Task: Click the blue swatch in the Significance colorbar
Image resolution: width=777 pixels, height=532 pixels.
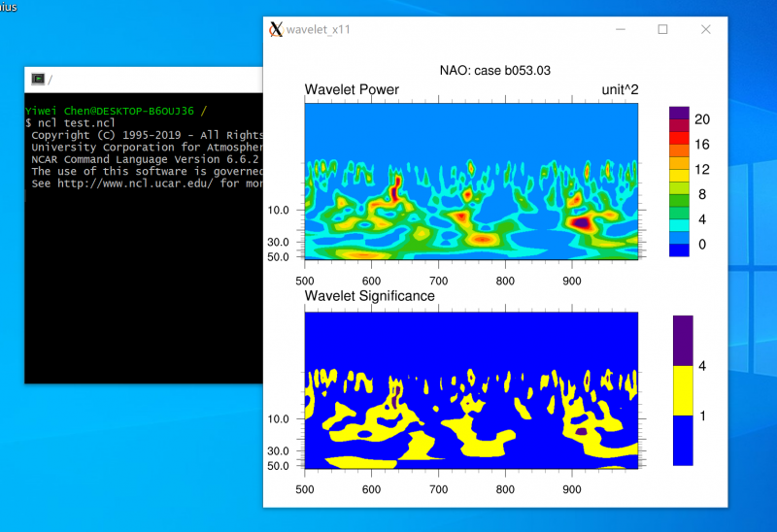Action: (683, 441)
